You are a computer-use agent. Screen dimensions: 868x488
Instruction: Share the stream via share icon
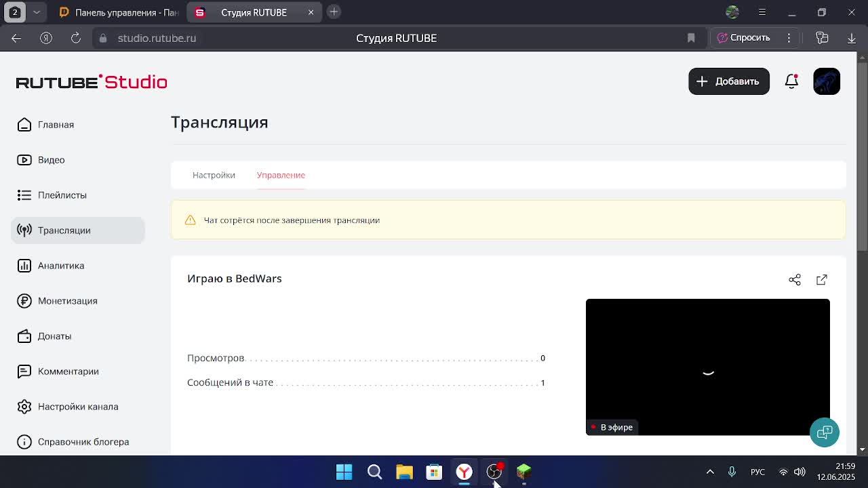(x=795, y=279)
